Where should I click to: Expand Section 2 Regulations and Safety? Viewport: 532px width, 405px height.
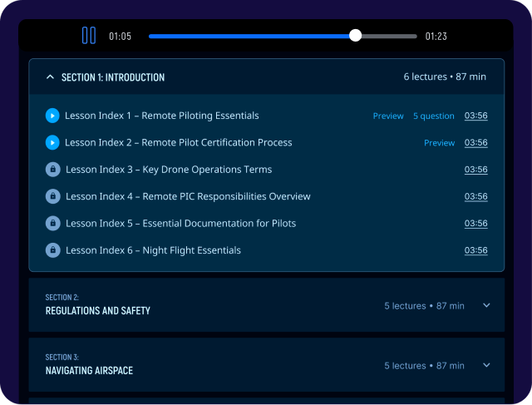coord(487,305)
